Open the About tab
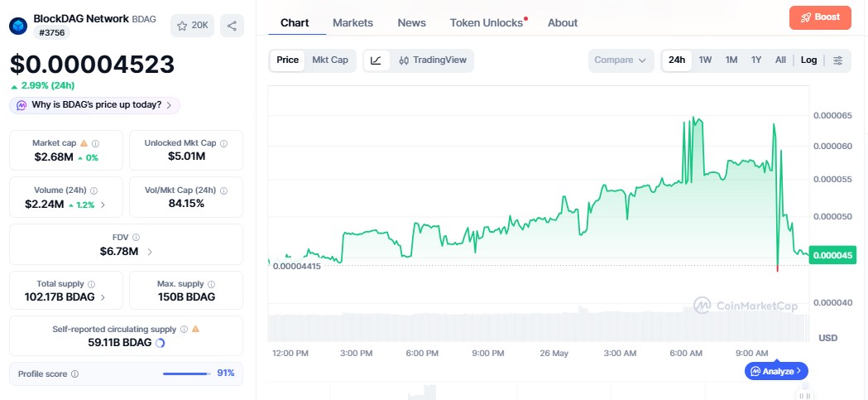 (563, 22)
